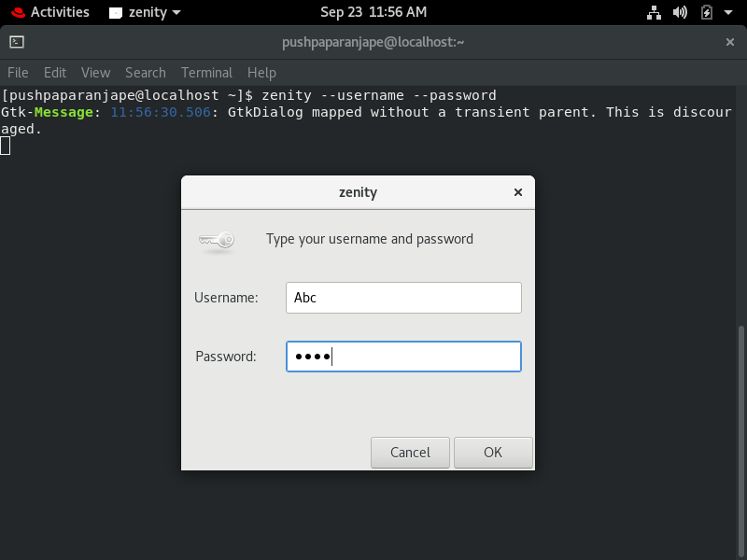This screenshot has height=560, width=747.
Task: Open the Edit menu
Action: click(x=54, y=73)
